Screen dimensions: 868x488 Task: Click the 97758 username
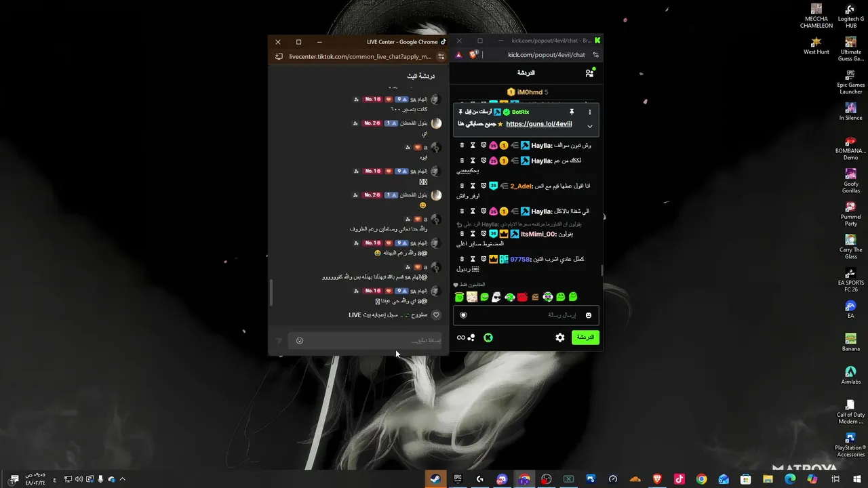point(520,259)
